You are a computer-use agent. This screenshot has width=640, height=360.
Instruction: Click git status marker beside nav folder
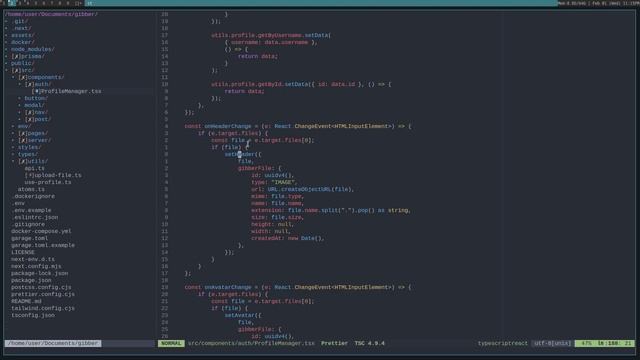click(29, 112)
